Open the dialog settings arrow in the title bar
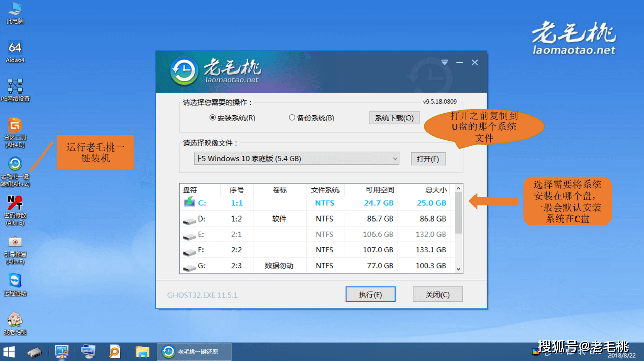Viewport: 644px width, 361px height. (x=444, y=62)
